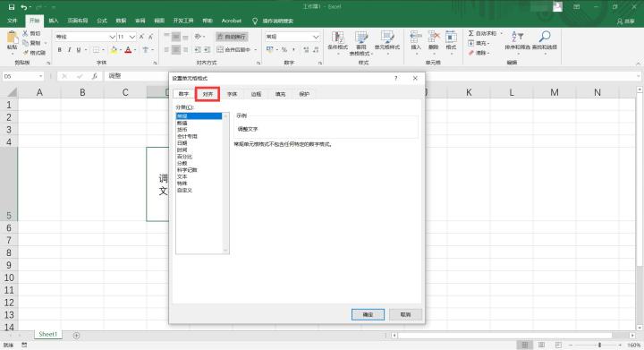Select the Sheet1 worksheet tab
The width and height of the screenshot is (644, 350).
47,335
